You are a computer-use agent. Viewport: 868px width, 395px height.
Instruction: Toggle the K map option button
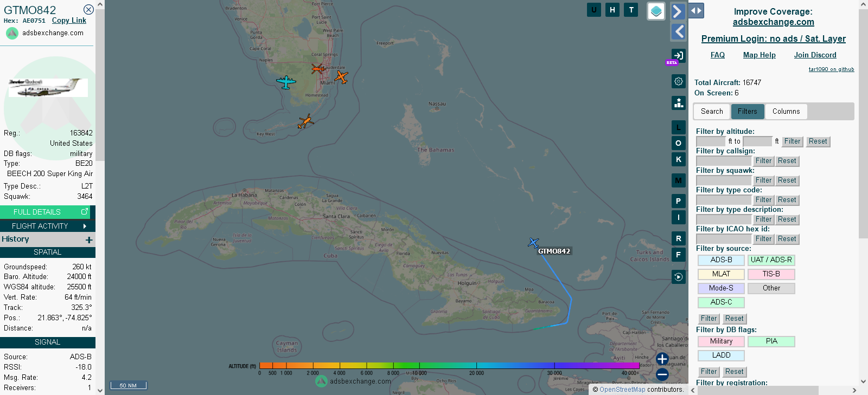(x=678, y=159)
